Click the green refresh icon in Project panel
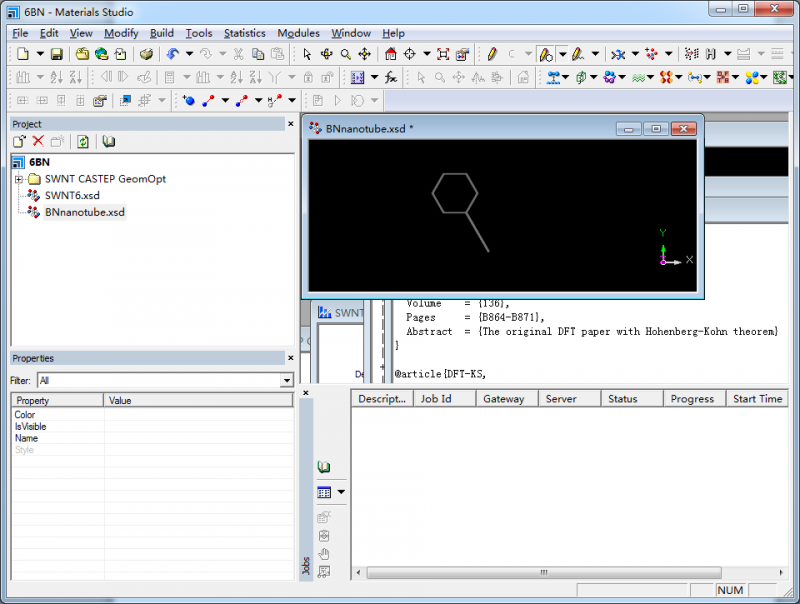Image resolution: width=800 pixels, height=604 pixels. 83,142
